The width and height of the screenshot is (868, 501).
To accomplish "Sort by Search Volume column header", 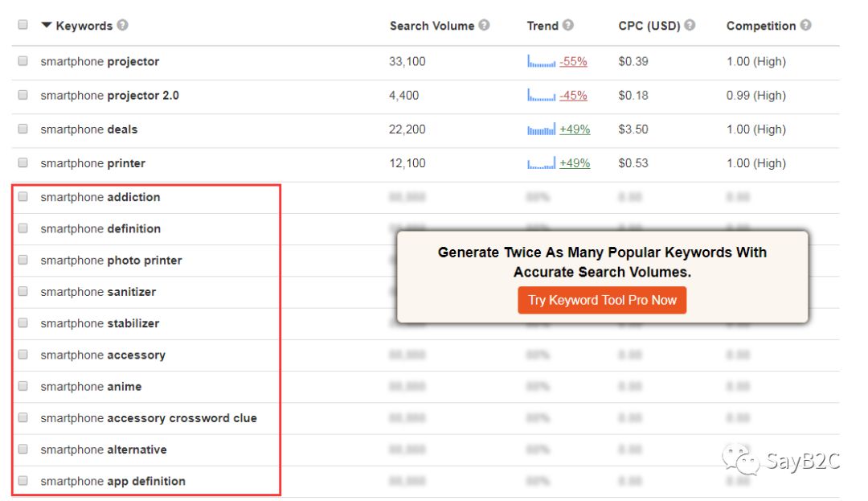I will [432, 26].
